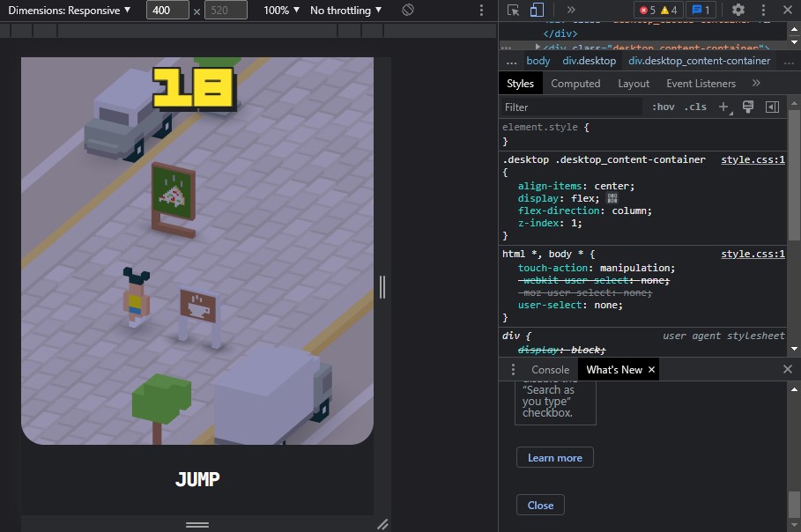Switch to the Computed tab
801x532 pixels.
click(575, 84)
